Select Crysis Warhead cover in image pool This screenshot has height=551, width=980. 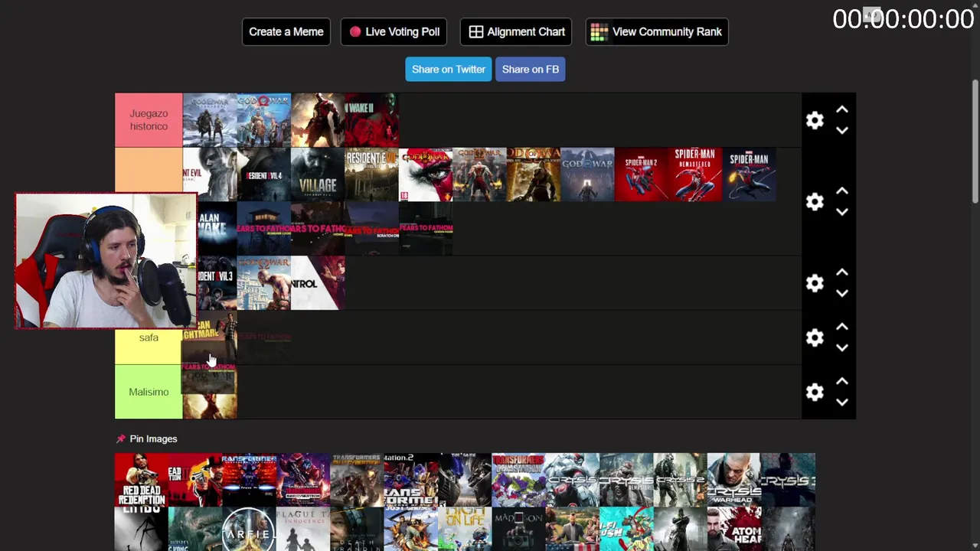(733, 479)
